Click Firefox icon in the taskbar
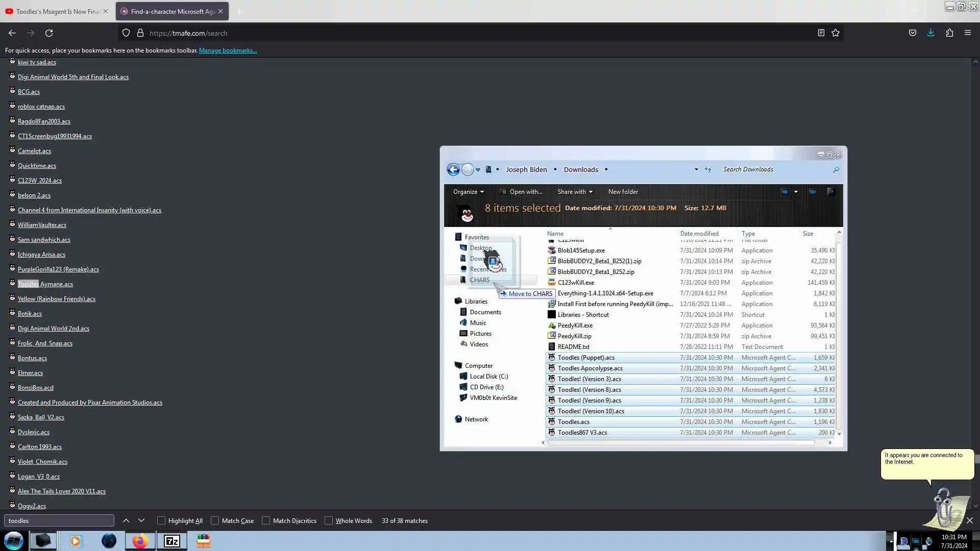 click(140, 541)
